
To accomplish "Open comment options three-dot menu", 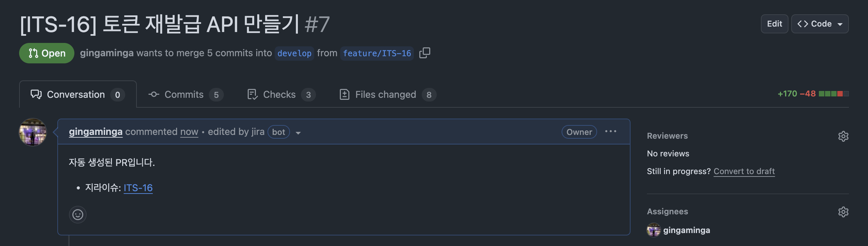I will click(x=611, y=132).
